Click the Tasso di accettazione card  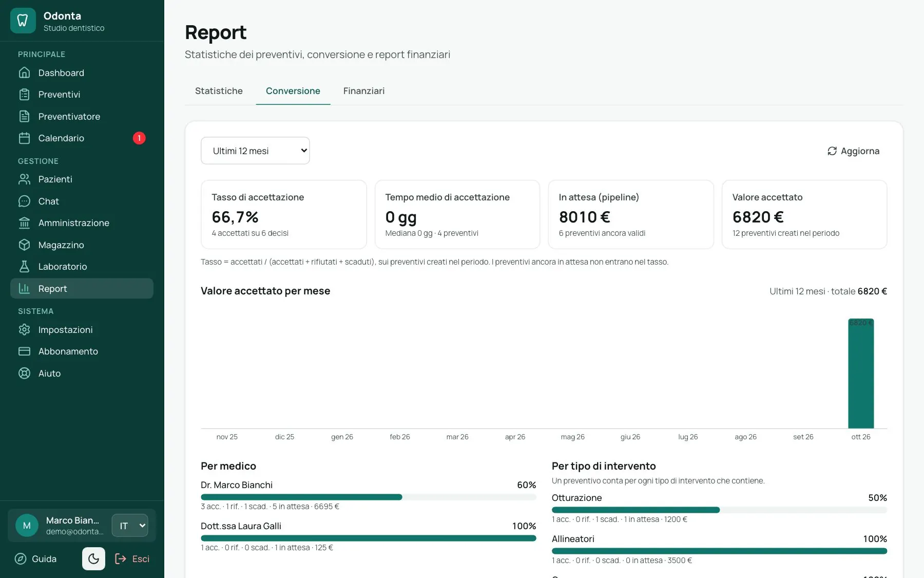tap(284, 215)
